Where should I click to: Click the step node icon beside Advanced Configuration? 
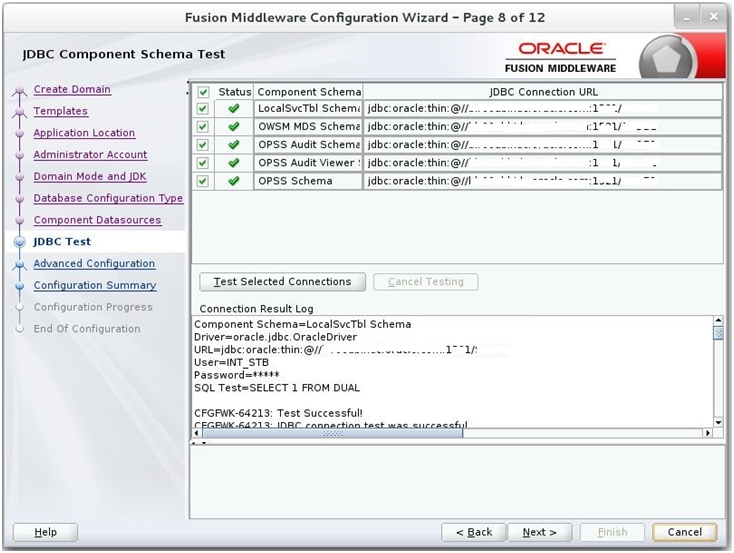click(x=20, y=265)
